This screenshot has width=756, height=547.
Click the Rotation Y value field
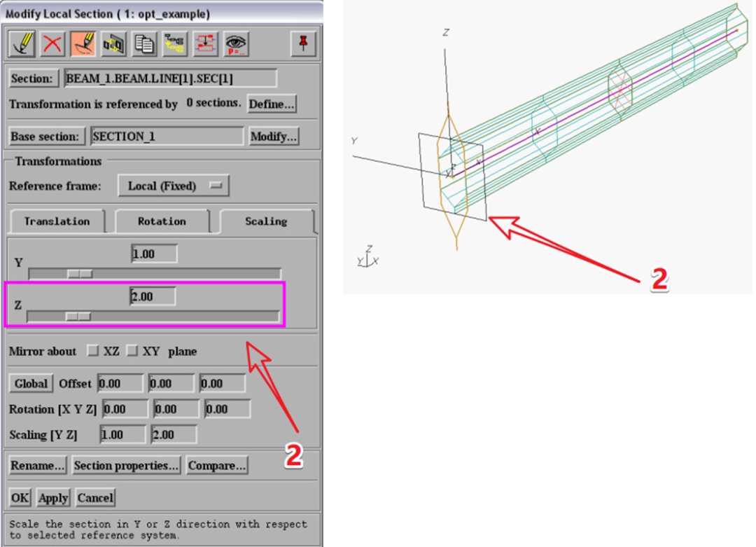176,409
